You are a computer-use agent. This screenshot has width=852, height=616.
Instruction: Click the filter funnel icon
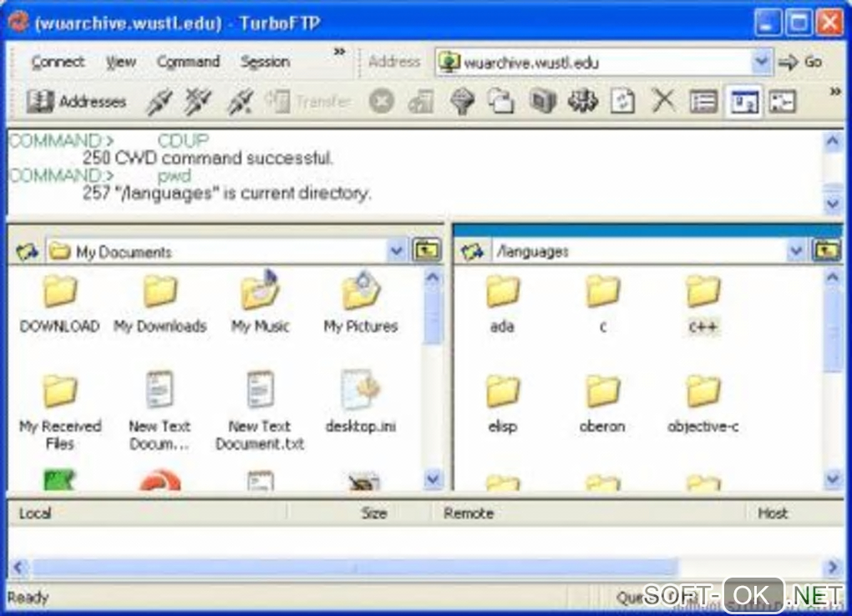[x=463, y=102]
